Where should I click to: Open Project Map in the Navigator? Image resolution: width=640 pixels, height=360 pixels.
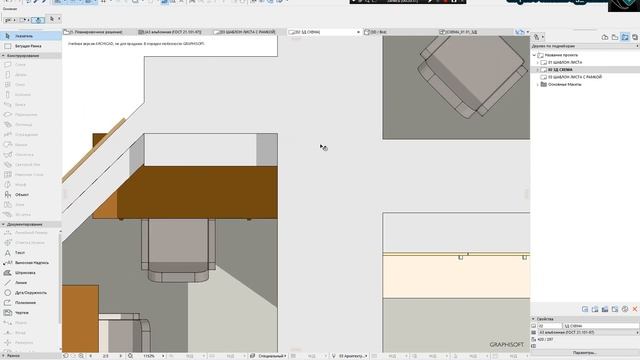tap(605, 37)
